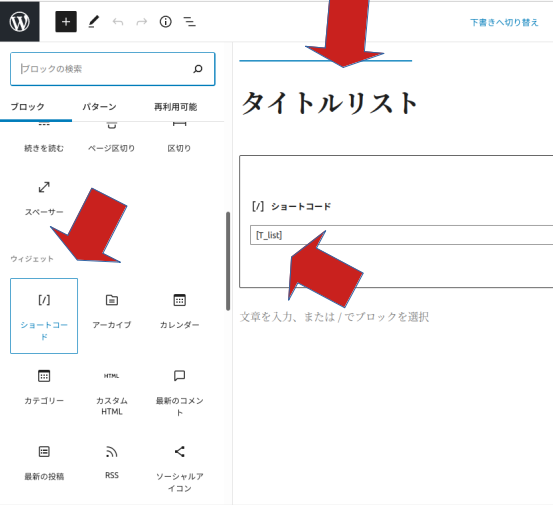Screen dimensions: 553x505
Task: Switch to the 再利用可能 tab
Action: tap(176, 107)
